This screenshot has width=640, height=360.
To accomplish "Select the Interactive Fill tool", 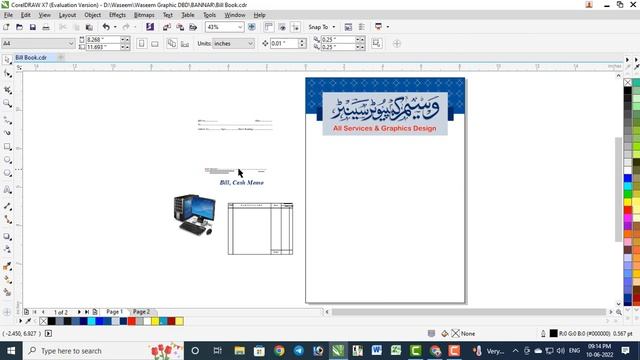I will click(7, 280).
